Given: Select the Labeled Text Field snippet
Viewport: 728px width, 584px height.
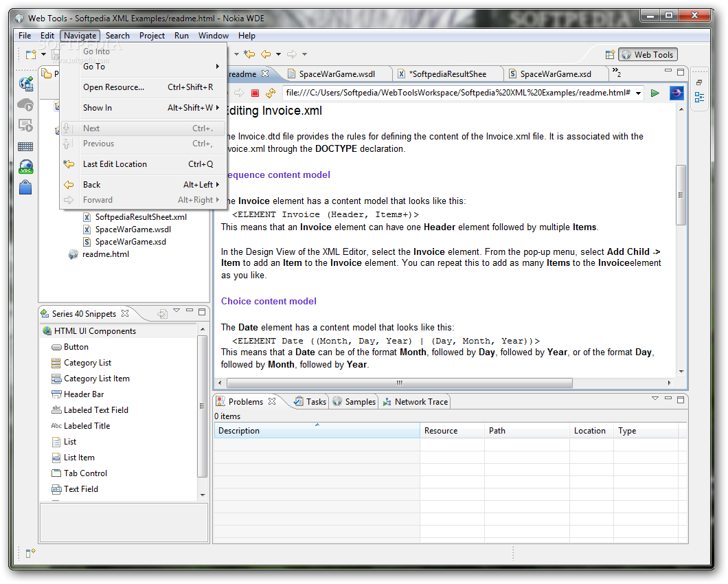Looking at the screenshot, I should click(x=95, y=410).
